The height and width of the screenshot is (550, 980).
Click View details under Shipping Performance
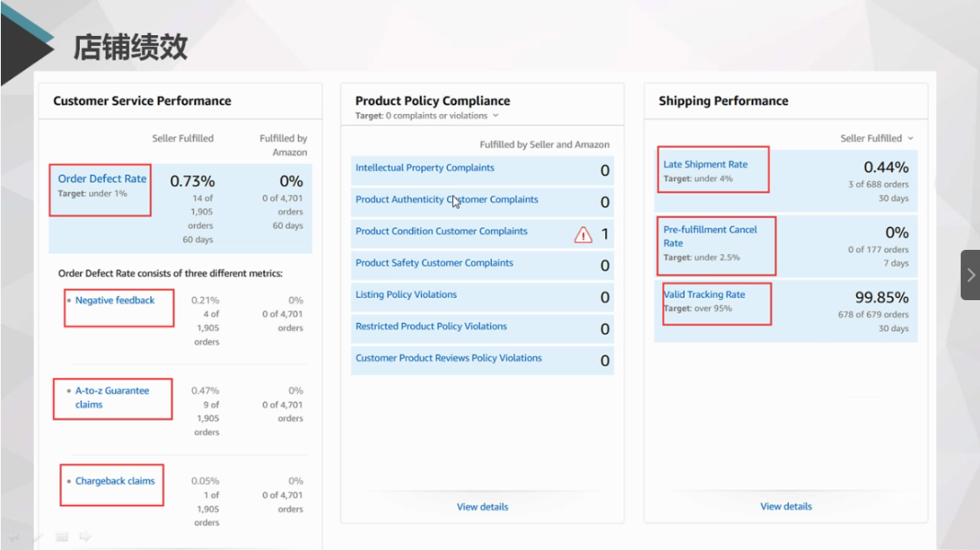pyautogui.click(x=786, y=506)
